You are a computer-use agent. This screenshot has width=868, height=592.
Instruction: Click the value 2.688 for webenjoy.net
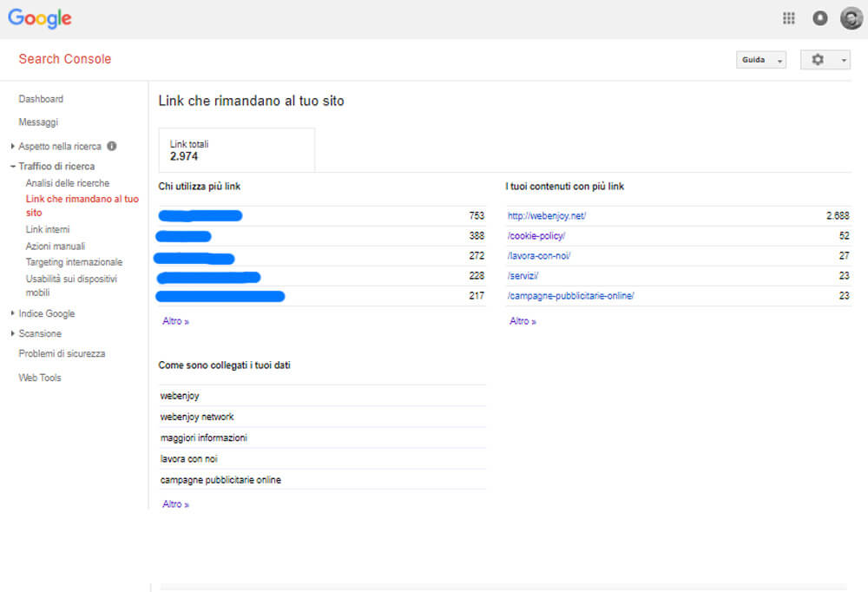tap(838, 216)
